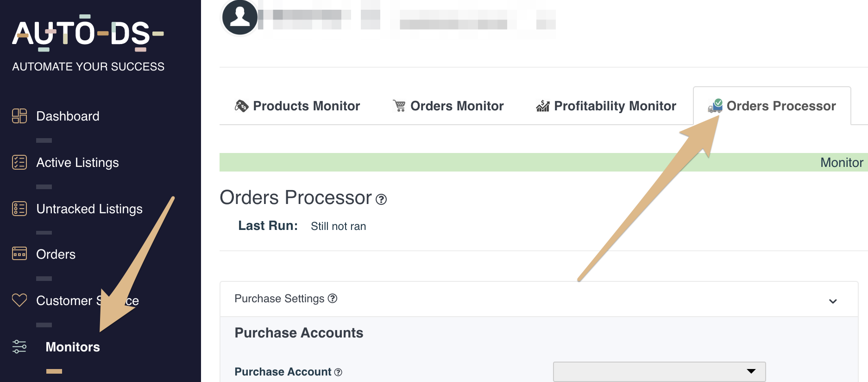Open Customer Service section
The image size is (868, 382).
[x=88, y=300]
